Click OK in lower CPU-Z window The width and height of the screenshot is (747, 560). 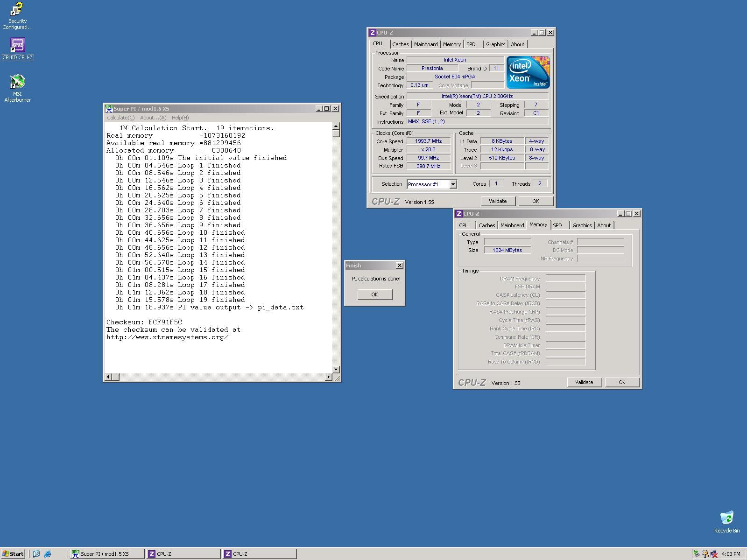pos(622,382)
